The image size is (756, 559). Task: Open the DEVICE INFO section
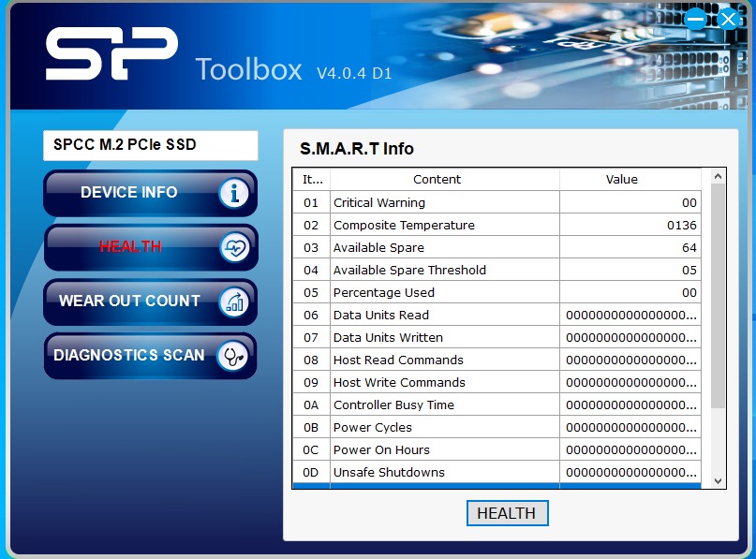click(x=150, y=193)
